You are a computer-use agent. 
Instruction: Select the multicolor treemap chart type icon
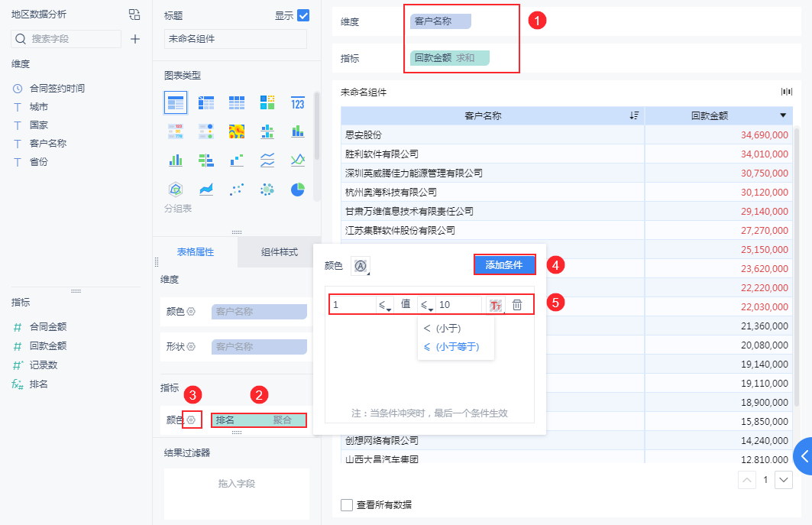[267, 102]
